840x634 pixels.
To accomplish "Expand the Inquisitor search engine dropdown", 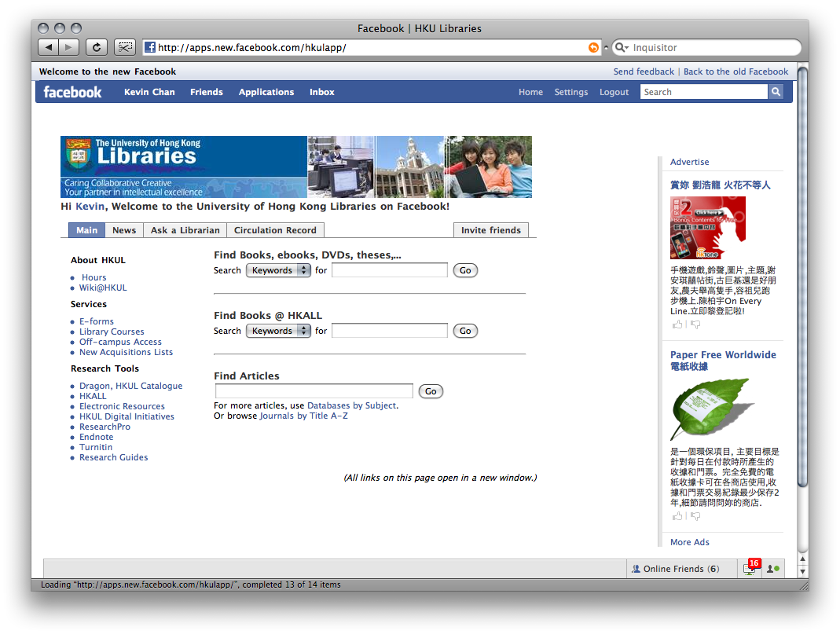I will (622, 48).
